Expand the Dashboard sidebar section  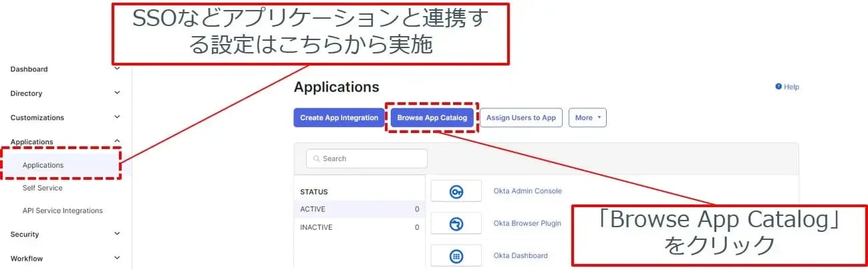117,69
